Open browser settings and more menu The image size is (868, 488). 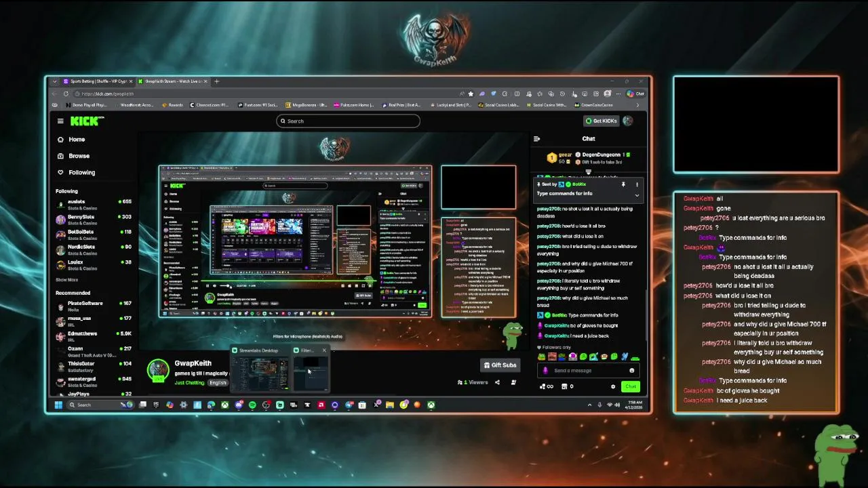pyautogui.click(x=619, y=94)
